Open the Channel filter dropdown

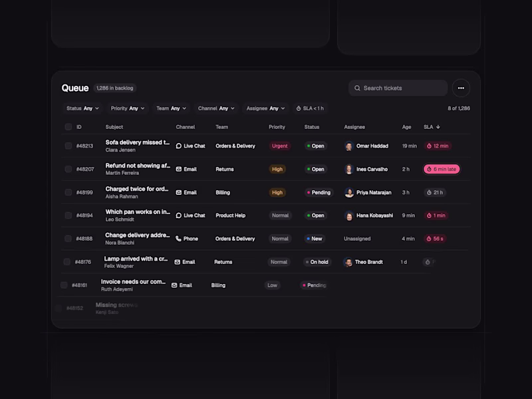[x=216, y=108]
